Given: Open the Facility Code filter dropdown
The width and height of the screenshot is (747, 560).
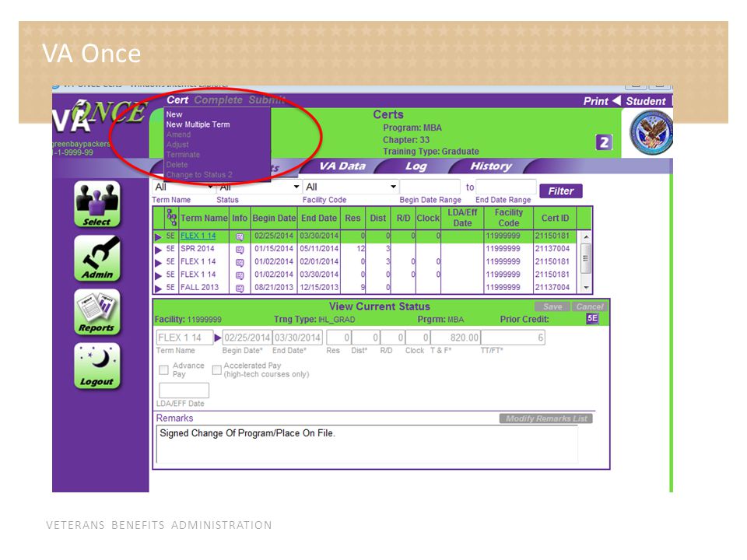Looking at the screenshot, I should 394,187.
